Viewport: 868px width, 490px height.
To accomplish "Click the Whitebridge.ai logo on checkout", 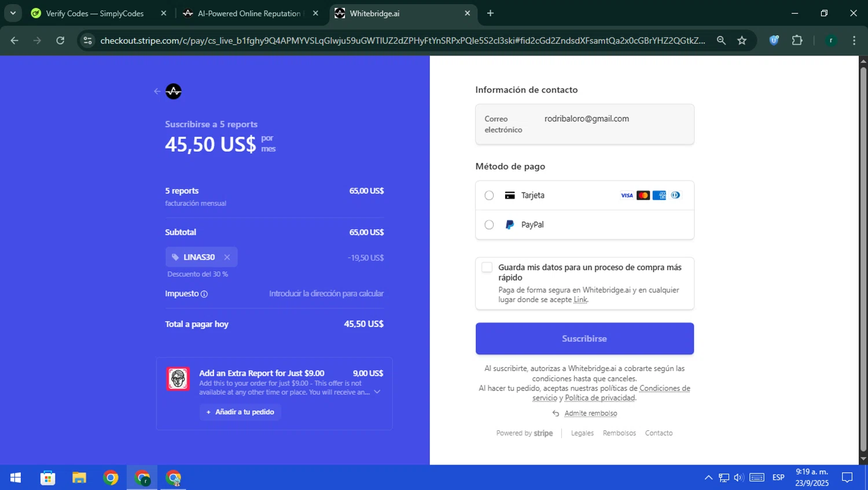I will (x=174, y=91).
